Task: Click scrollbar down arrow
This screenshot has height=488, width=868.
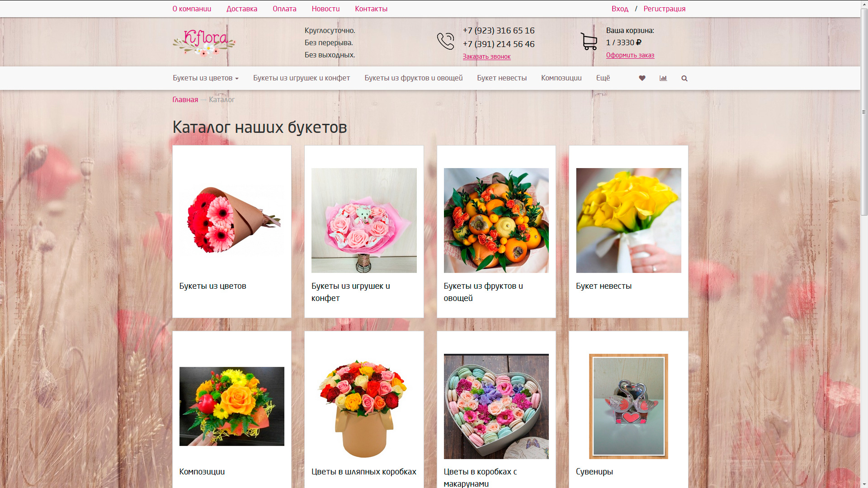Action: [864, 484]
